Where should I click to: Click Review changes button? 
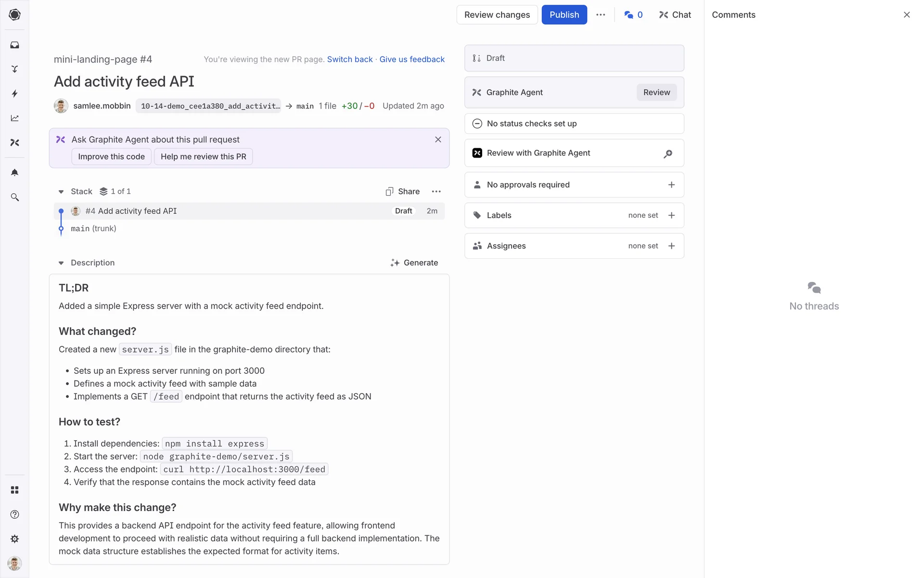coord(497,15)
